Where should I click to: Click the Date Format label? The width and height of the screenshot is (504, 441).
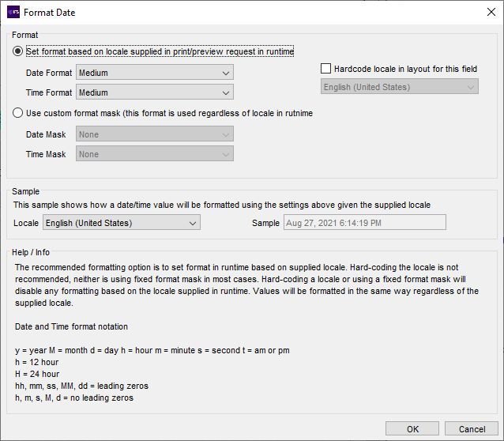tap(49, 73)
